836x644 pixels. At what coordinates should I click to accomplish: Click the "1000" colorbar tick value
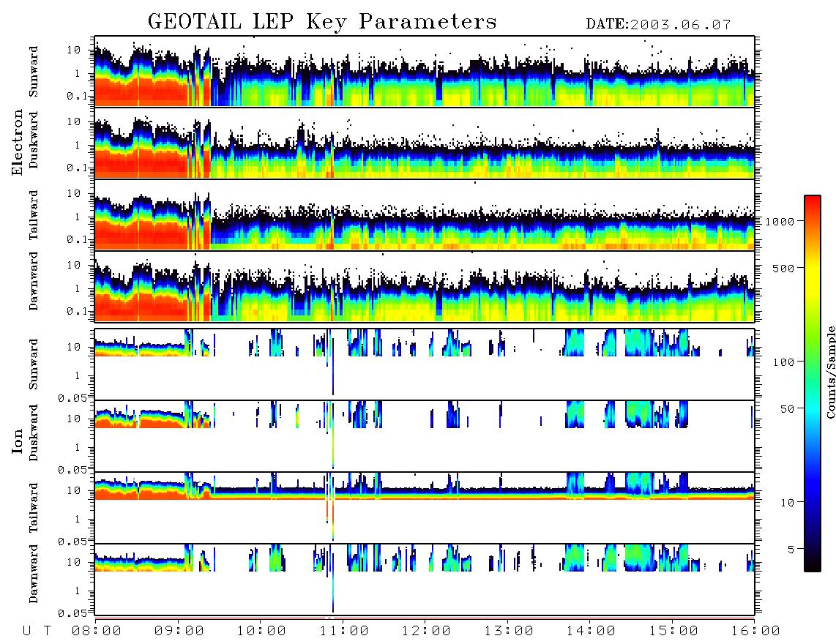(x=780, y=222)
